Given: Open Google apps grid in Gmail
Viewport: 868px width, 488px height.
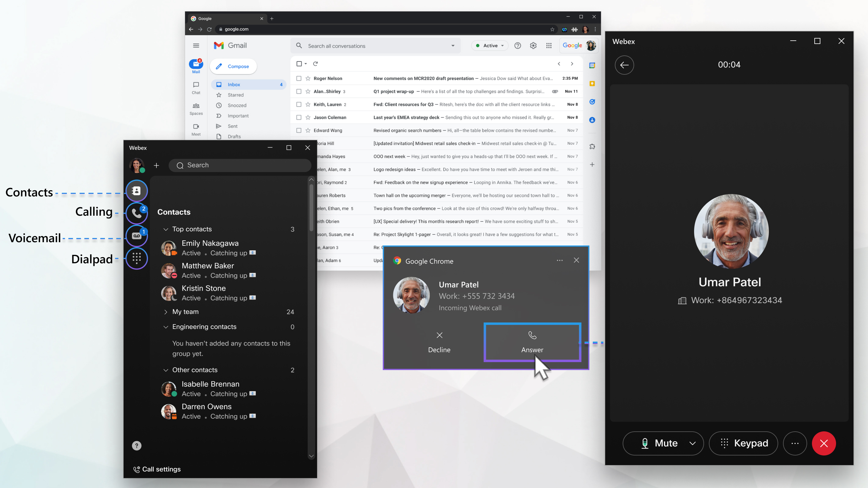Looking at the screenshot, I should (549, 45).
